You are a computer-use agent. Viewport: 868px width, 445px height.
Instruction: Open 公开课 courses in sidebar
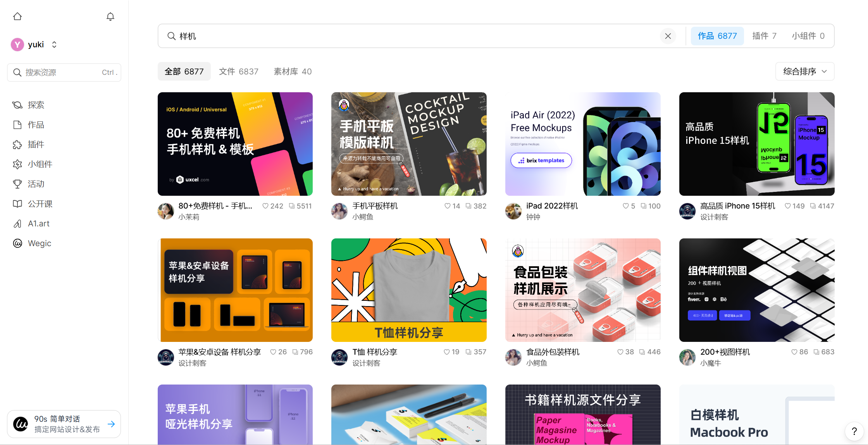point(40,204)
